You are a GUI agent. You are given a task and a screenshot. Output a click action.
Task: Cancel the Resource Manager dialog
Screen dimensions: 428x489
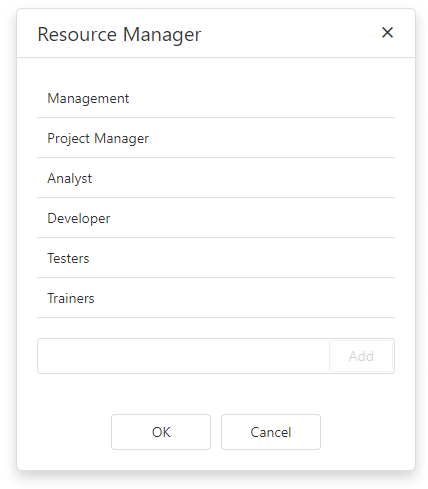click(271, 432)
